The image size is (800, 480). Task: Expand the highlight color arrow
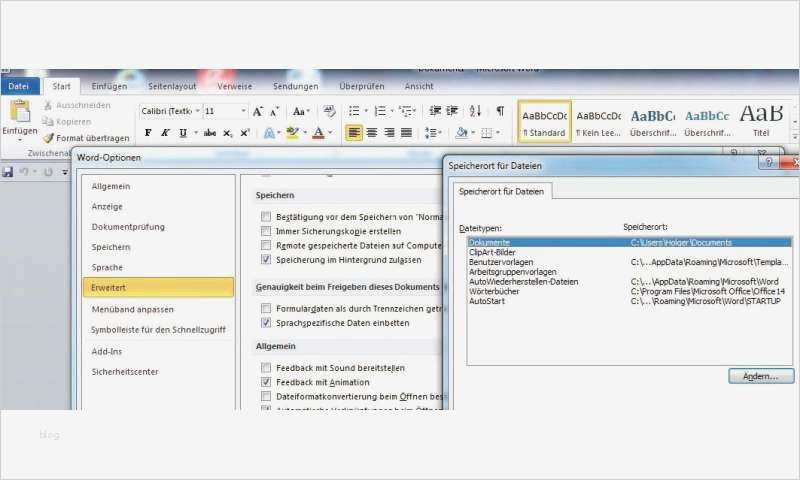click(x=305, y=133)
